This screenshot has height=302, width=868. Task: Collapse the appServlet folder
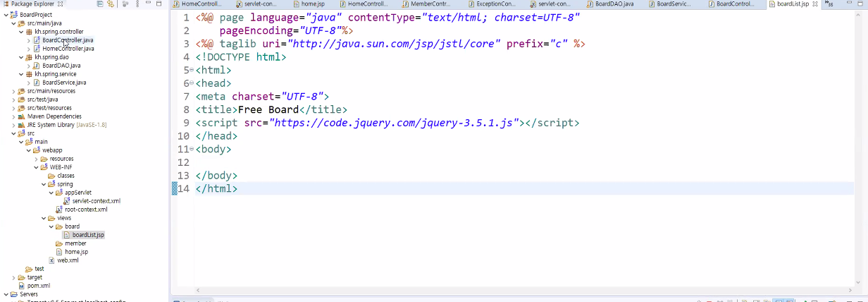51,193
